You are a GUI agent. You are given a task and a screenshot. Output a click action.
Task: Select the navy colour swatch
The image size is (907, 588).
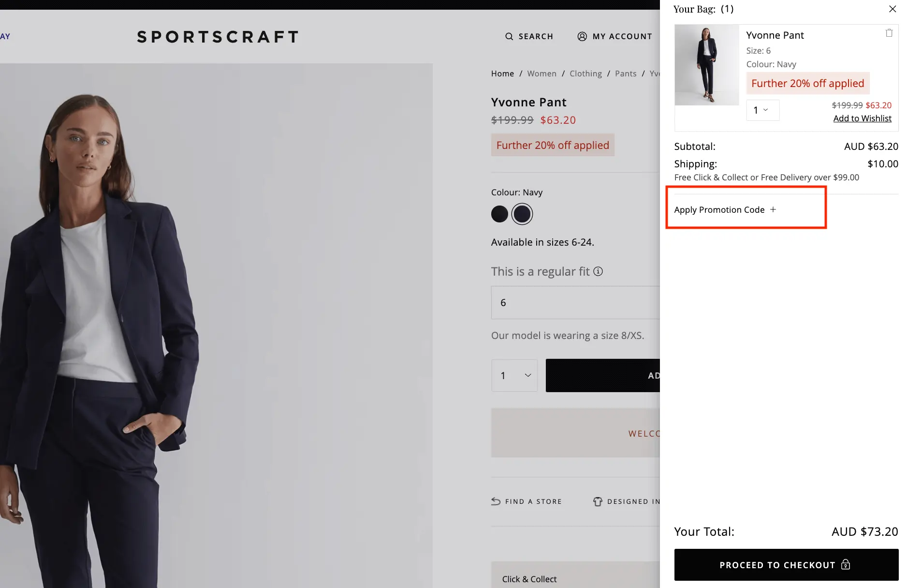click(522, 214)
